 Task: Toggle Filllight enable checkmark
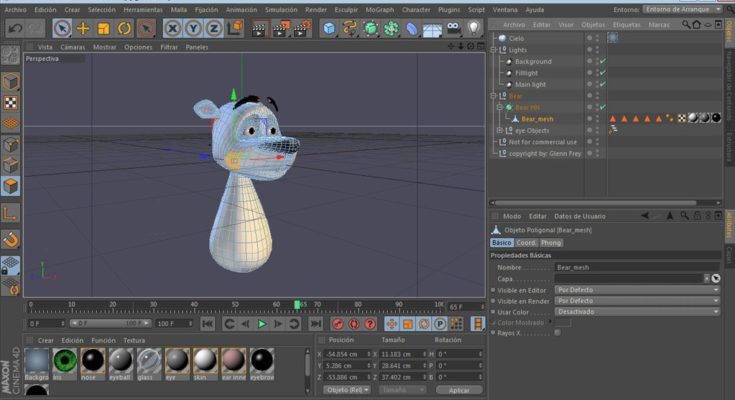coord(603,73)
